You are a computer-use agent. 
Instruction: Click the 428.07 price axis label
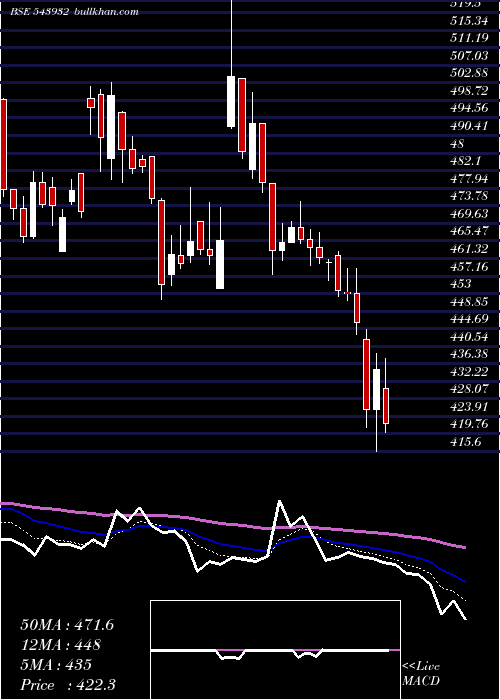[469, 390]
